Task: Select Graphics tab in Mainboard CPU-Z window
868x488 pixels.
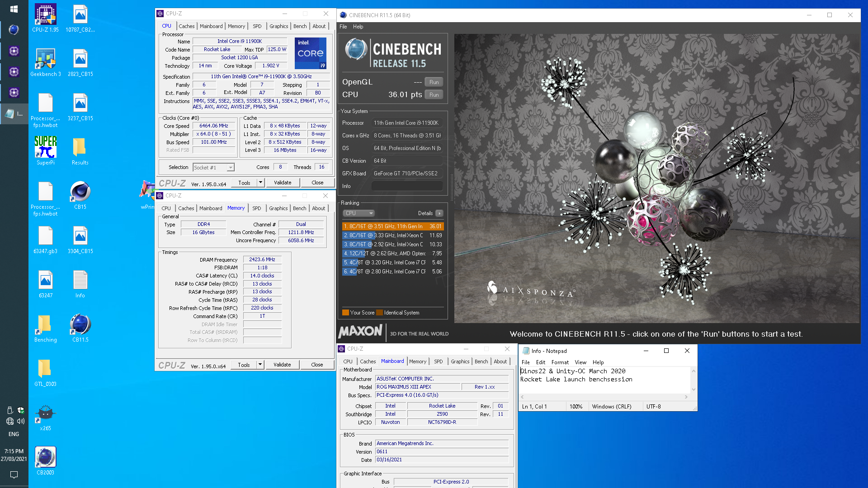Action: (x=460, y=361)
